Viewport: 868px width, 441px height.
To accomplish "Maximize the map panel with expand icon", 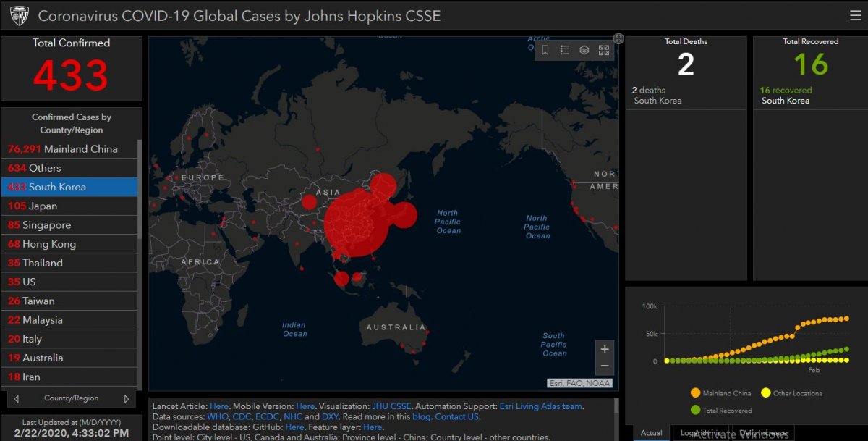I will point(618,38).
